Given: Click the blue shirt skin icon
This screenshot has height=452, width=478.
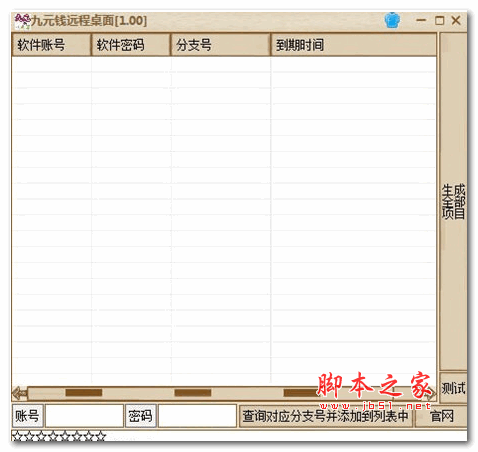Looking at the screenshot, I should (x=392, y=20).
